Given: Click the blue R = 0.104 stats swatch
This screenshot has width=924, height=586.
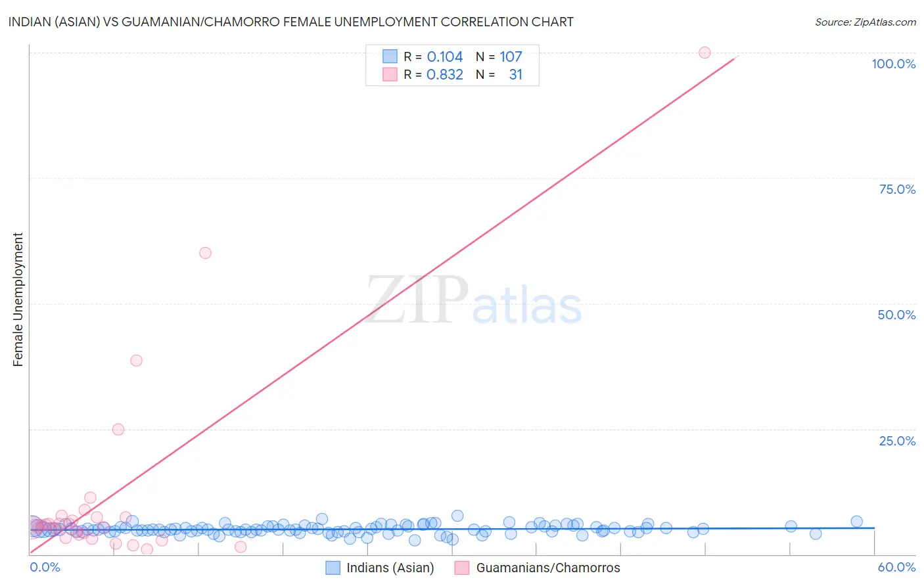Looking at the screenshot, I should click(390, 56).
